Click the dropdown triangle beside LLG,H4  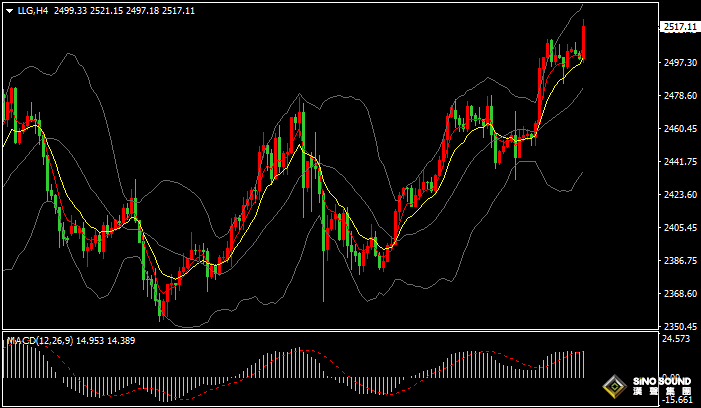coord(9,10)
